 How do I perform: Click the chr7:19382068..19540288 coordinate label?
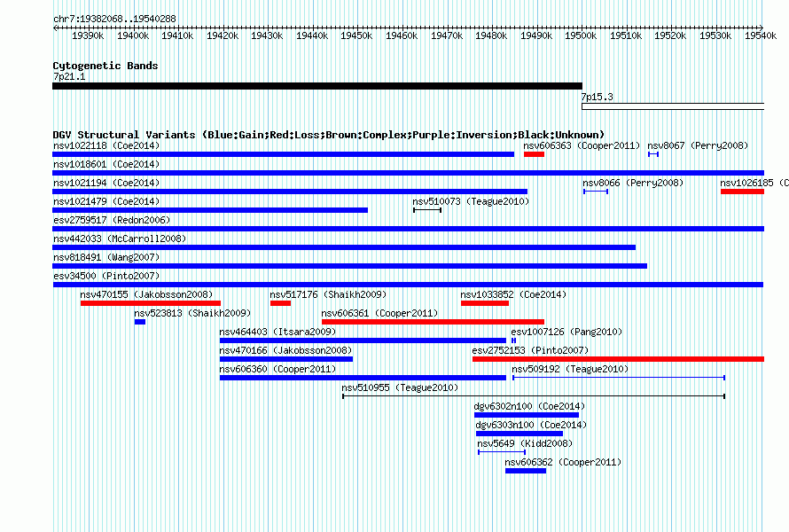click(114, 20)
